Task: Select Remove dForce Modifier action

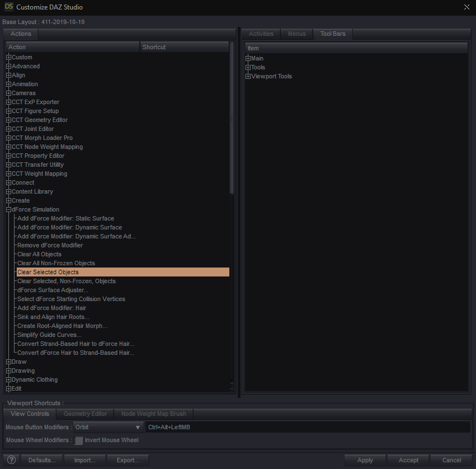Action: click(50, 246)
